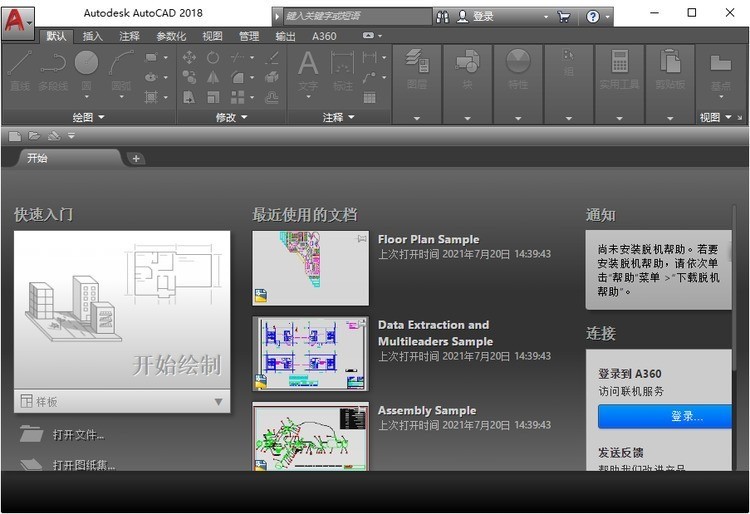Select the Dimension (标注) tool
This screenshot has height=514, width=750.
[342, 71]
